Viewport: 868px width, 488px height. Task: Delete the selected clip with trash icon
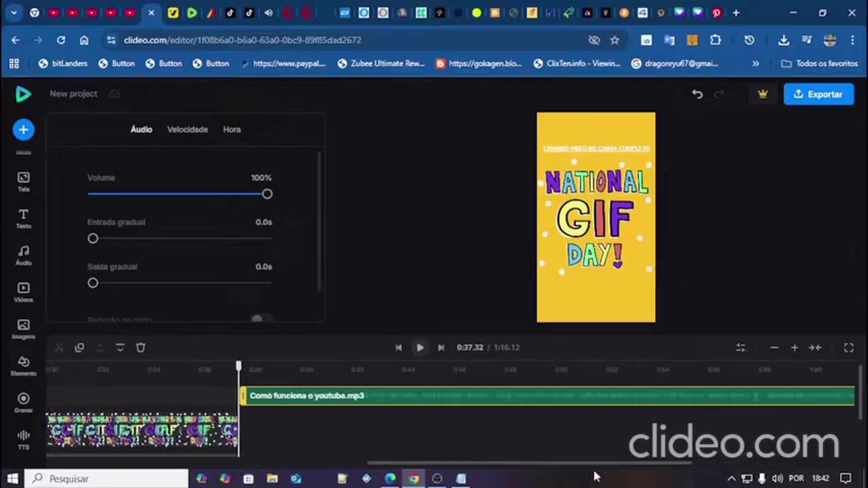[x=140, y=348]
